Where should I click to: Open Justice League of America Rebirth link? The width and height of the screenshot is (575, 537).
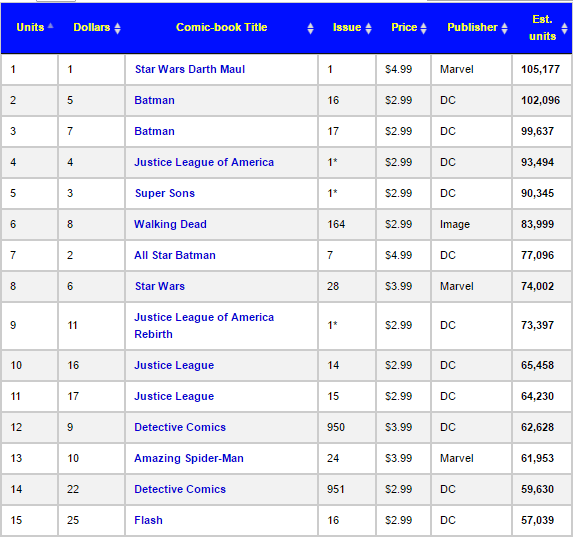coord(204,326)
